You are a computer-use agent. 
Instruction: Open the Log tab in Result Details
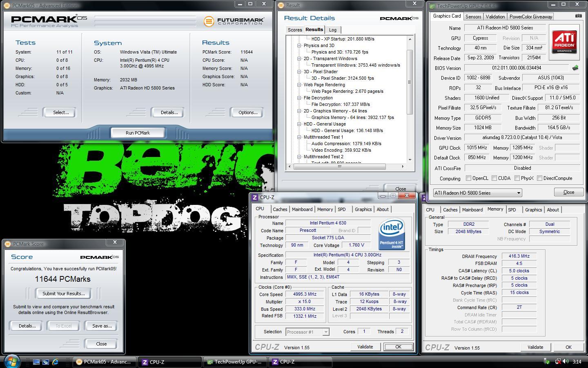[x=333, y=30]
